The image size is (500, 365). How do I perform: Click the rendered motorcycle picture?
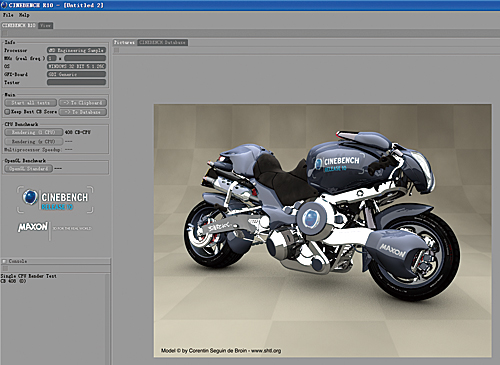coord(322,231)
